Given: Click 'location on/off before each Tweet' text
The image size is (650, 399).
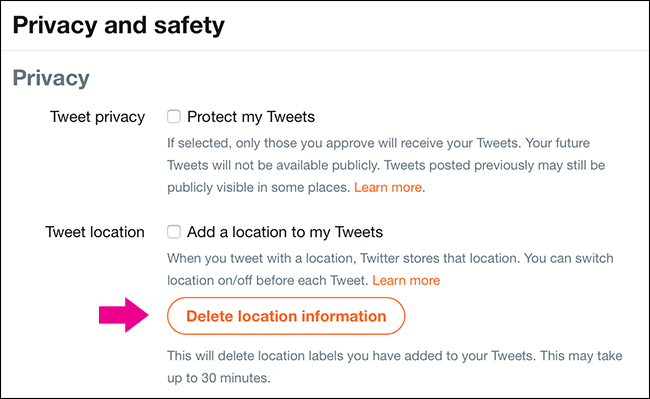Looking at the screenshot, I should [x=267, y=281].
